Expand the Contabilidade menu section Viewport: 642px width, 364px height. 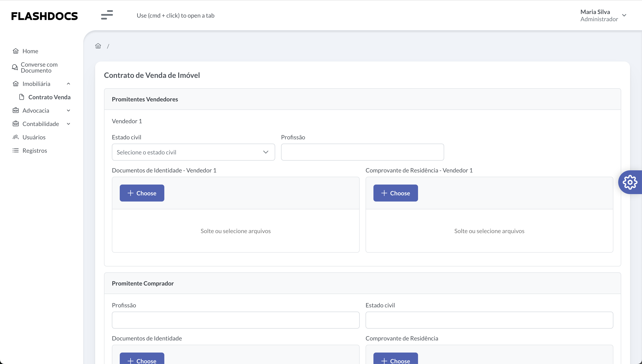(x=68, y=124)
